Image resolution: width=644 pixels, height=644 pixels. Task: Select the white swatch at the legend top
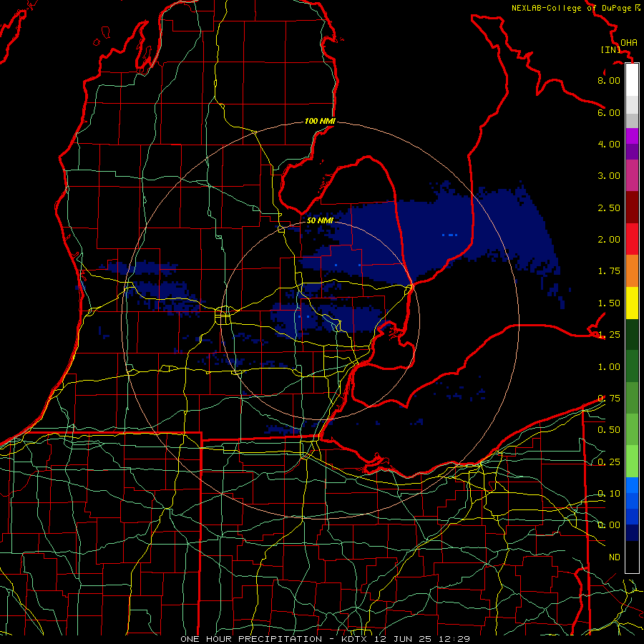[632, 79]
